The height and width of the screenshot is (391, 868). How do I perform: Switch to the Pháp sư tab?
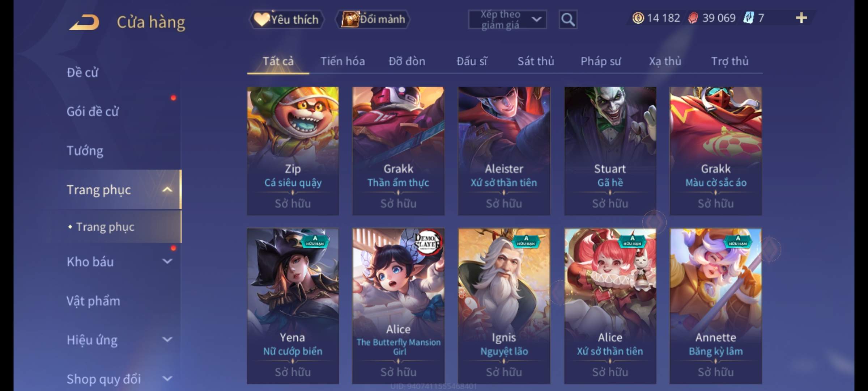600,62
